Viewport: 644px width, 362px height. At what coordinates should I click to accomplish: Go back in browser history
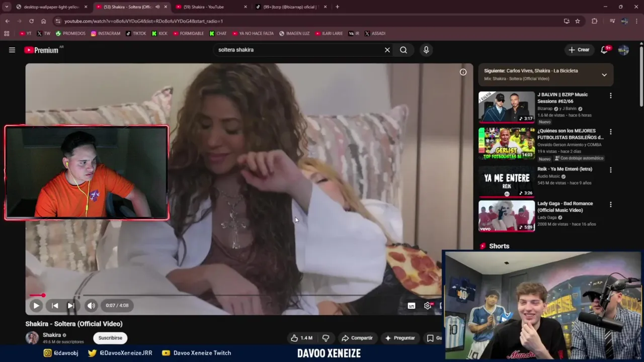click(x=7, y=21)
